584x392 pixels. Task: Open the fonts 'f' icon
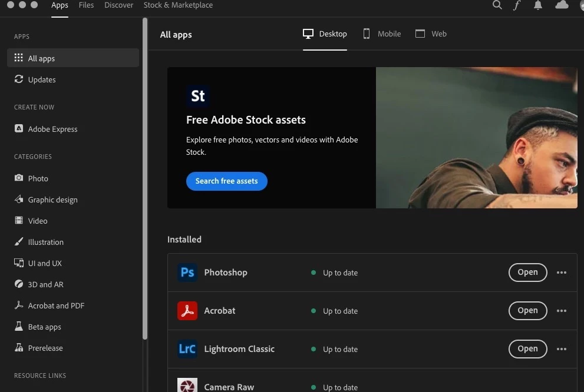(x=517, y=5)
